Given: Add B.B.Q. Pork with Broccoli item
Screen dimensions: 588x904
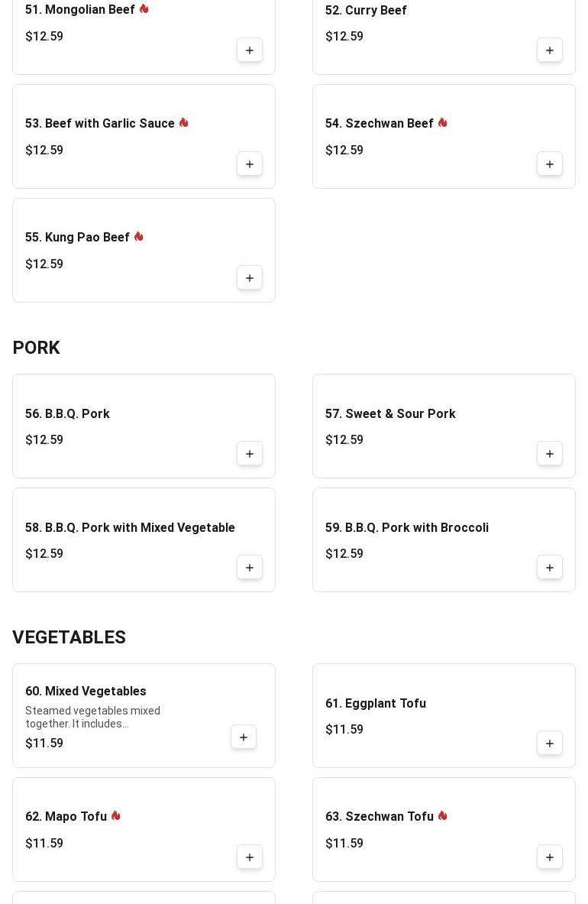Looking at the screenshot, I should [x=550, y=568].
